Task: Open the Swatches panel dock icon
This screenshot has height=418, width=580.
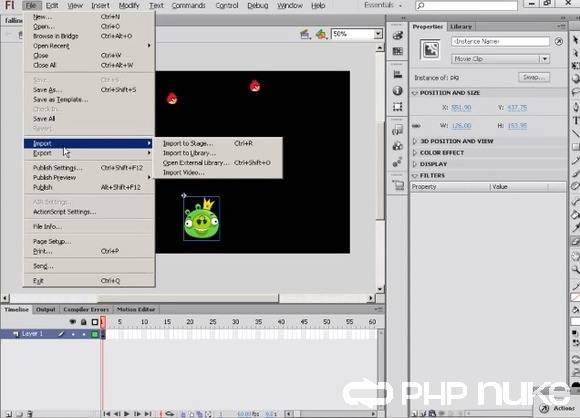Action: (x=398, y=51)
